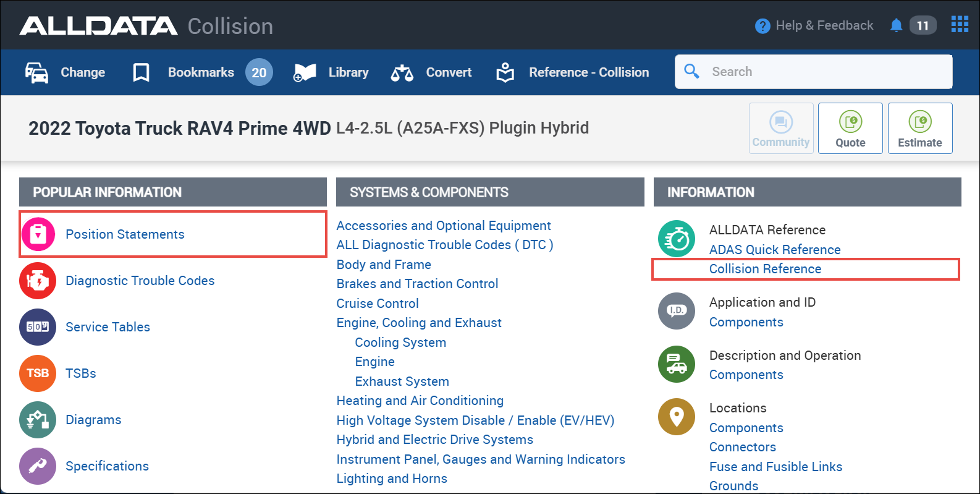The height and width of the screenshot is (494, 980).
Task: Open the Engine sub-link
Action: point(374,362)
